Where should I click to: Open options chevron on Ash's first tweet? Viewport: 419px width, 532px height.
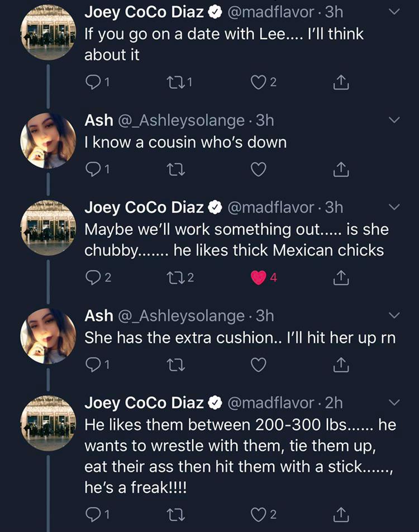[394, 119]
